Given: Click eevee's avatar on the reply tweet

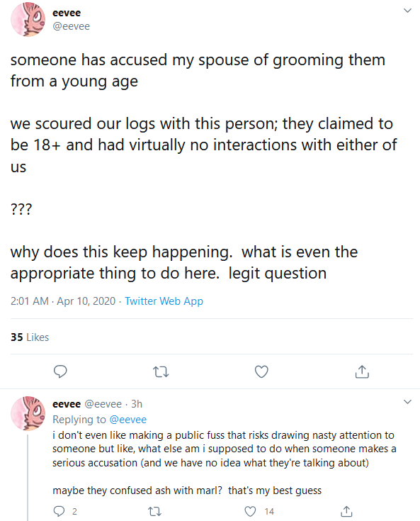Looking at the screenshot, I should 28,413.
